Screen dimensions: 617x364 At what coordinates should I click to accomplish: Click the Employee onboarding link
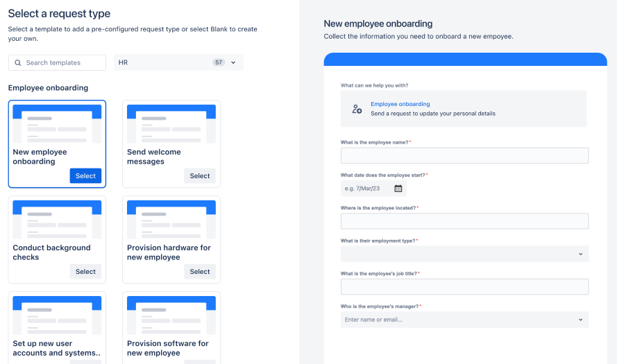pyautogui.click(x=400, y=104)
